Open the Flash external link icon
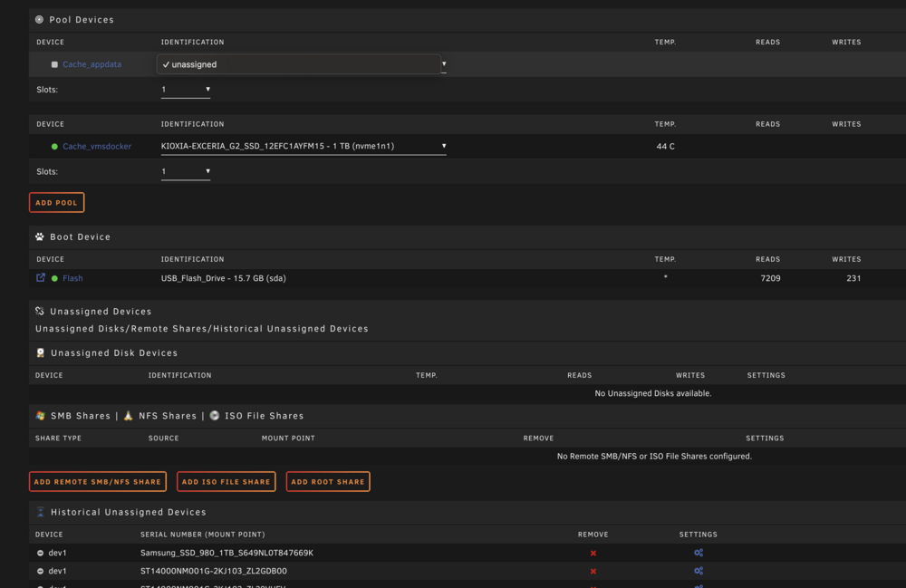 point(41,278)
